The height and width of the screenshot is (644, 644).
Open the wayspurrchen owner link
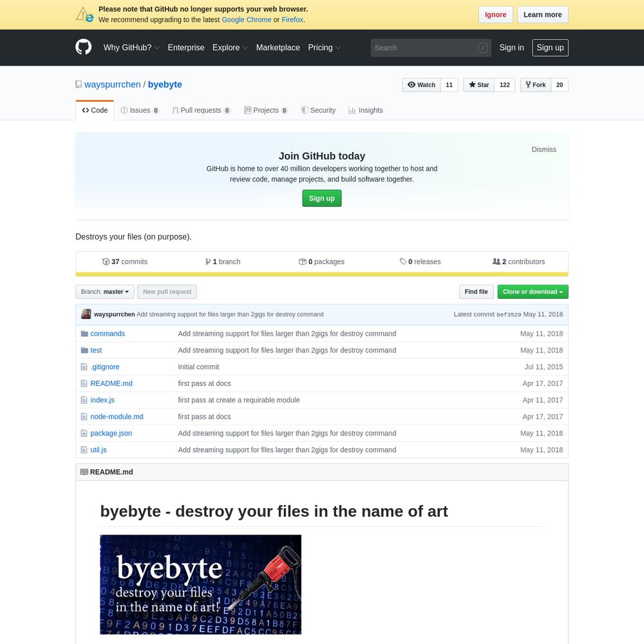point(113,84)
